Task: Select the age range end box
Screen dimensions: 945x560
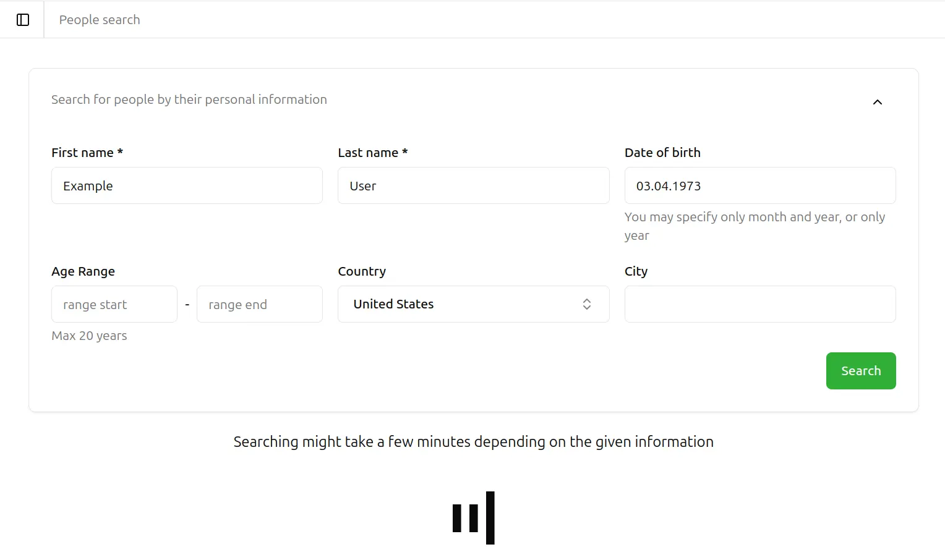Action: tap(259, 304)
